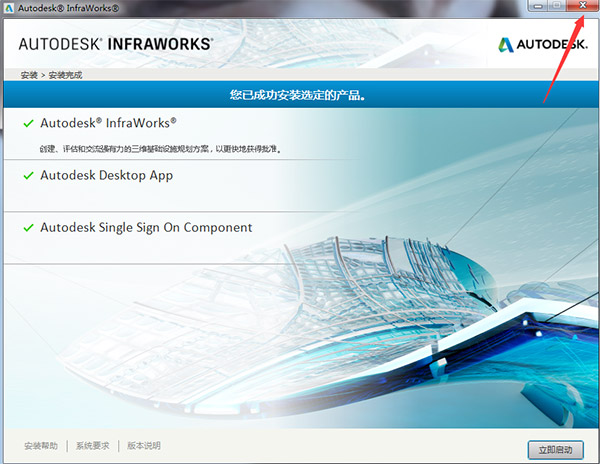Open the 版本说明 release notes link
The width and height of the screenshot is (600, 464).
[x=144, y=446]
